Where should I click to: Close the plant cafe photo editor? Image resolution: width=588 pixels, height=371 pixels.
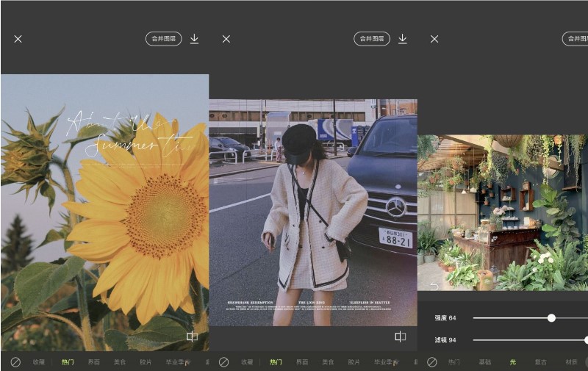point(434,39)
